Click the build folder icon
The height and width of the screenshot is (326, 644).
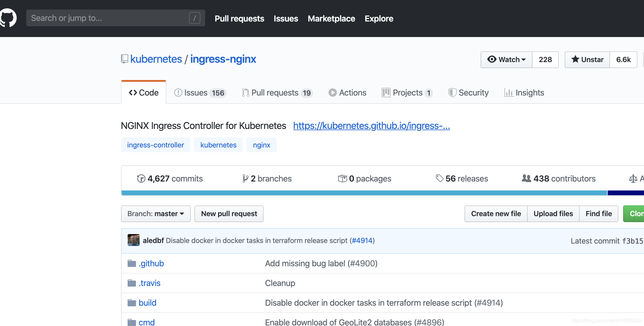coord(132,303)
